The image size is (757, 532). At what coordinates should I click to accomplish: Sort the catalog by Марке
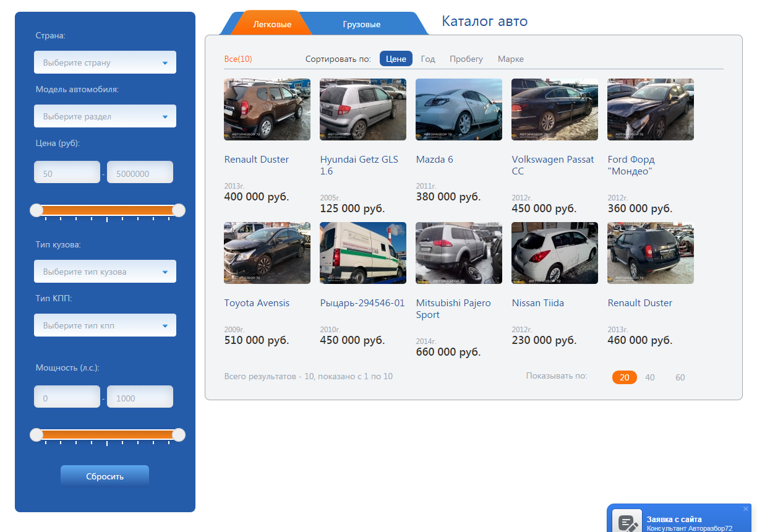tap(511, 59)
